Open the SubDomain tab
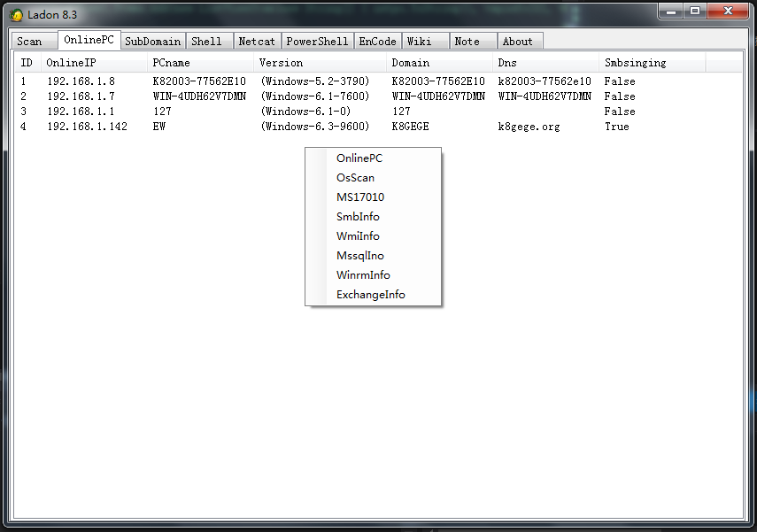Image resolution: width=757 pixels, height=532 pixels. click(x=152, y=42)
